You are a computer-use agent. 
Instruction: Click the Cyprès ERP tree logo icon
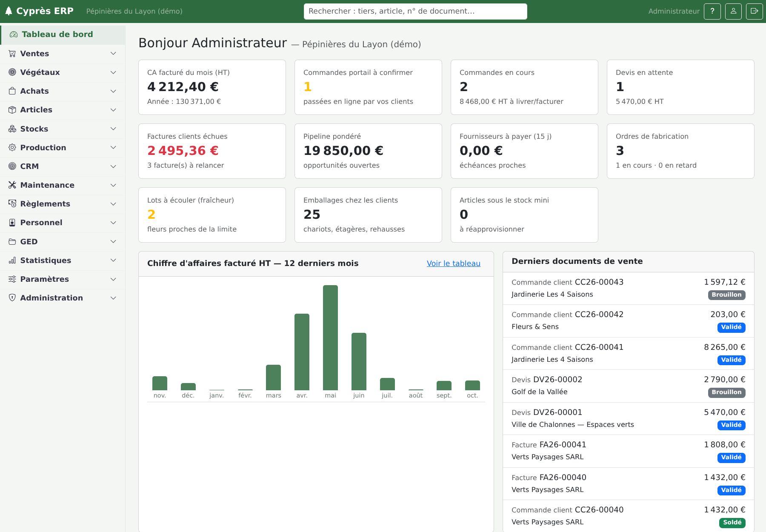9,11
